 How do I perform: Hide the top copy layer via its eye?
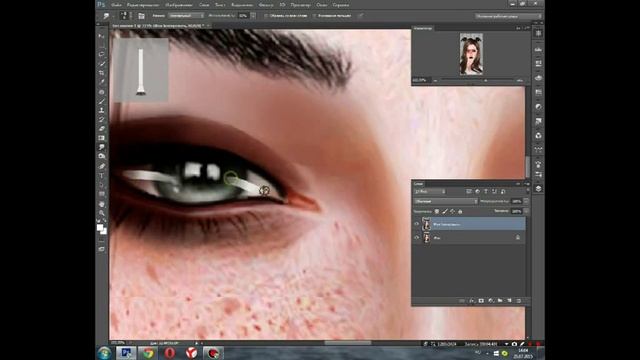pos(417,224)
